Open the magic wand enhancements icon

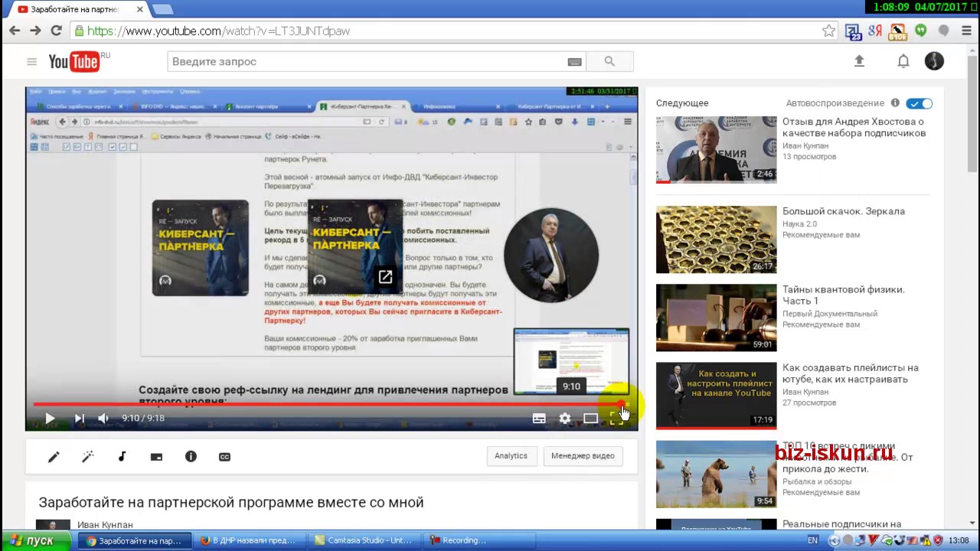tap(88, 456)
